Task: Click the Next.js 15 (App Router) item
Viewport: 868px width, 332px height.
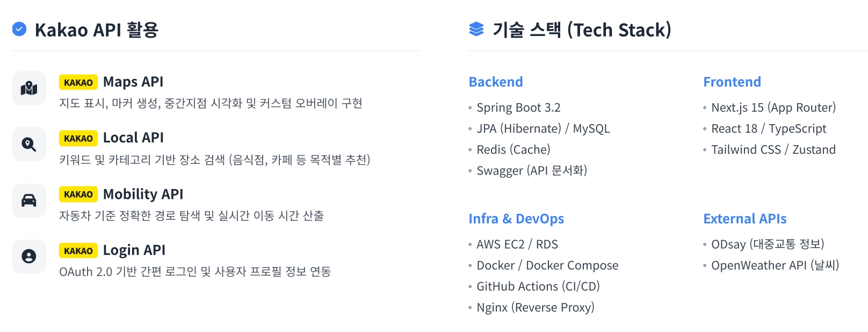Action: (x=773, y=107)
